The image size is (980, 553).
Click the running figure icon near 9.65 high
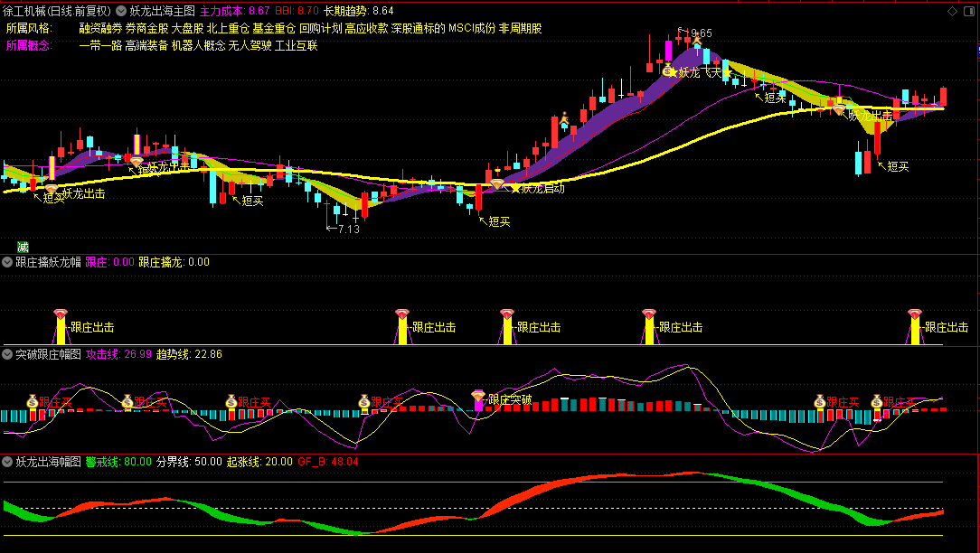tap(698, 40)
